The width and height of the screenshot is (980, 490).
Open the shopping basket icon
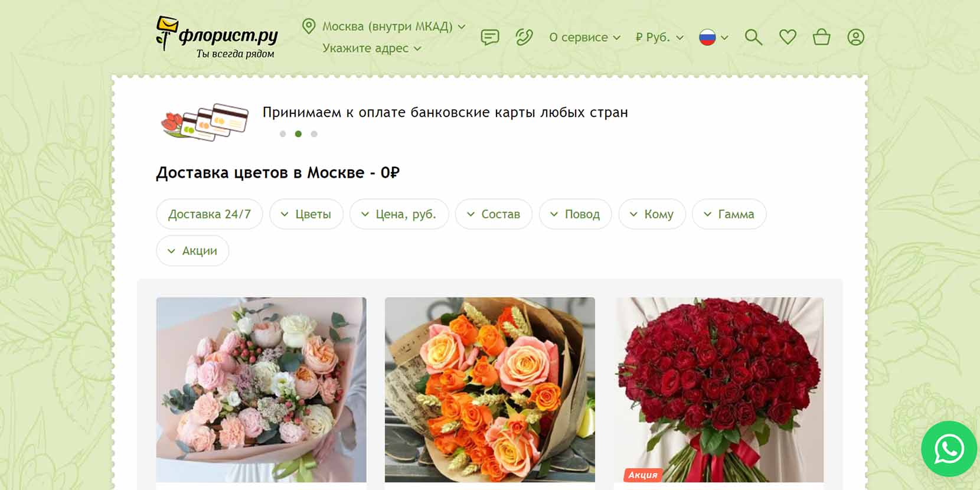coord(821,37)
